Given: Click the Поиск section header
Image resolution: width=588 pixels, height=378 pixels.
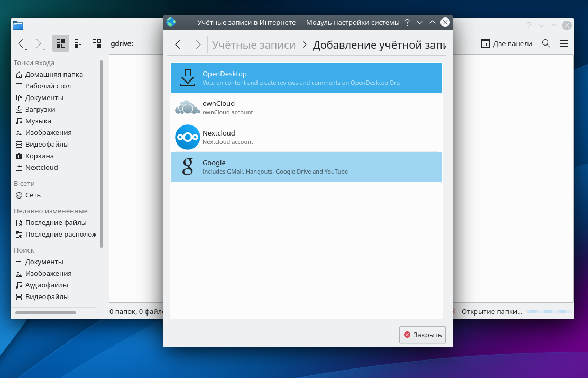Looking at the screenshot, I should [24, 250].
